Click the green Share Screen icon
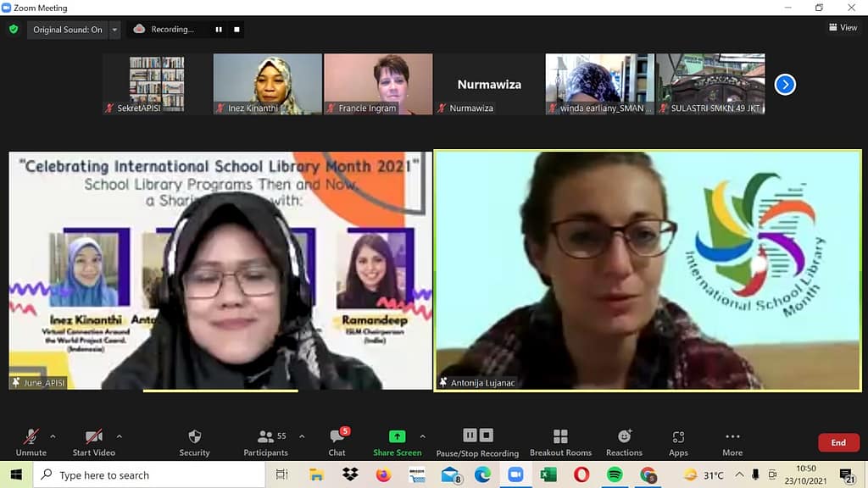The image size is (868, 488). (x=397, y=437)
